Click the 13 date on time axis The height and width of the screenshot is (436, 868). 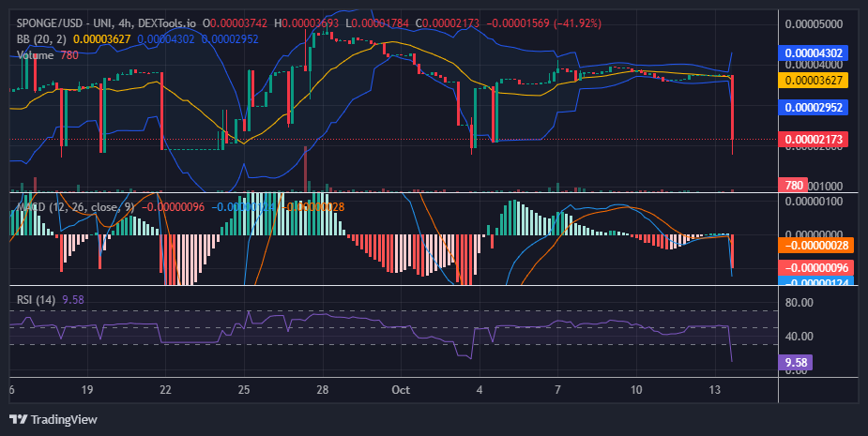click(x=715, y=389)
